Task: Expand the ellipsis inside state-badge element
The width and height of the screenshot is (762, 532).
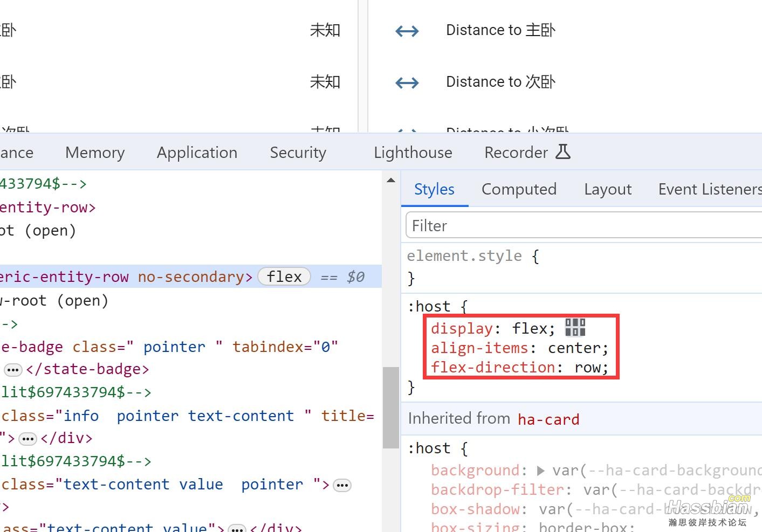Action: tap(13, 370)
